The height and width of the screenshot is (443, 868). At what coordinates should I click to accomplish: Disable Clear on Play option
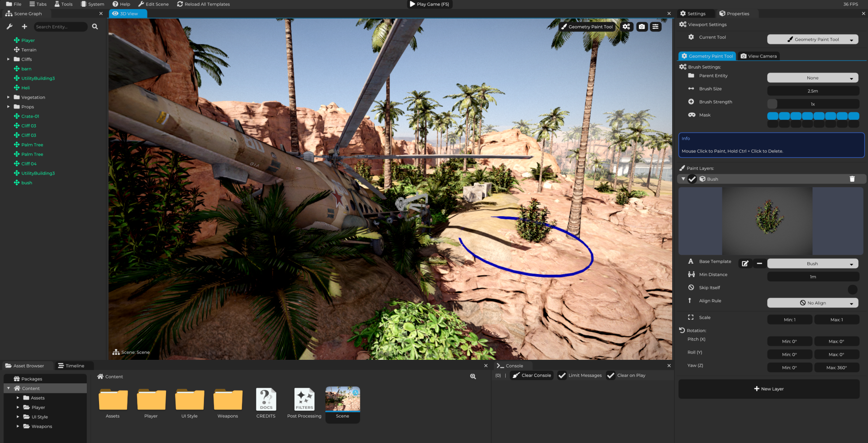tap(611, 376)
